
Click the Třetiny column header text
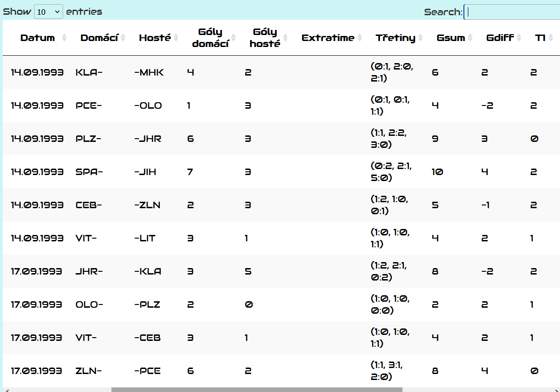pyautogui.click(x=395, y=38)
